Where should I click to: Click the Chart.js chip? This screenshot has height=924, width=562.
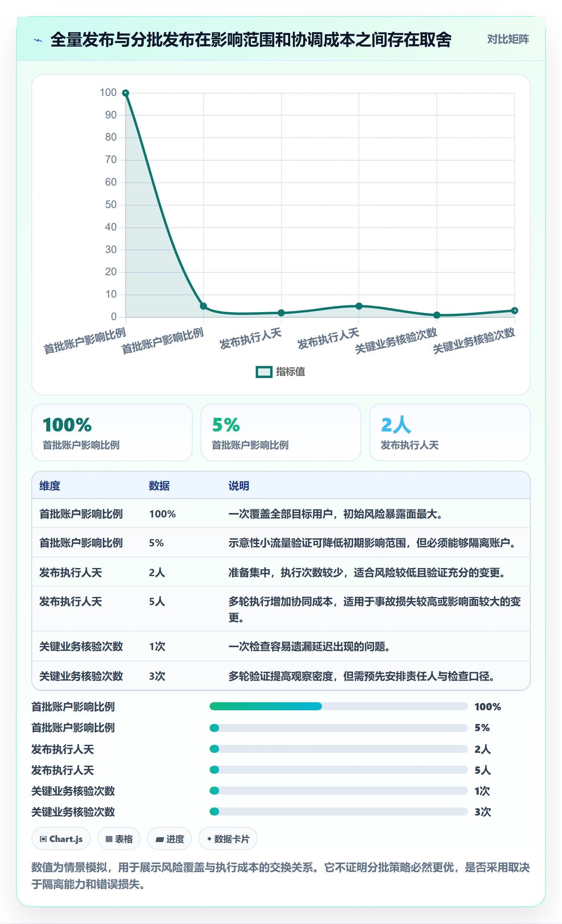point(61,839)
